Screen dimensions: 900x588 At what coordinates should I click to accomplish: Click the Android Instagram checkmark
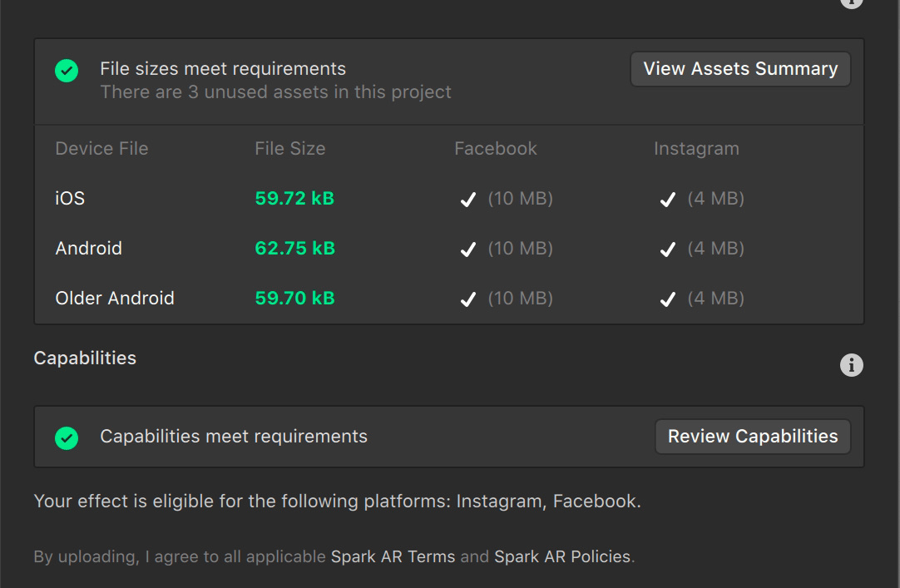[x=667, y=250]
